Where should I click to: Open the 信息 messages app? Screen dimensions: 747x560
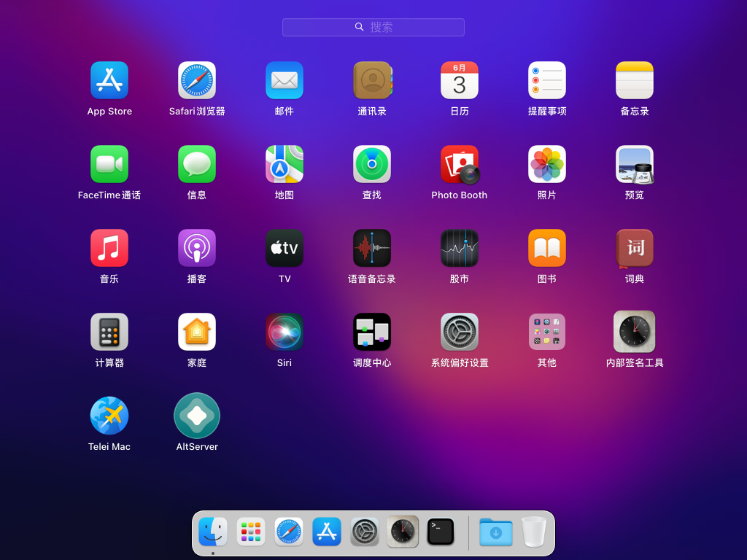click(x=197, y=164)
